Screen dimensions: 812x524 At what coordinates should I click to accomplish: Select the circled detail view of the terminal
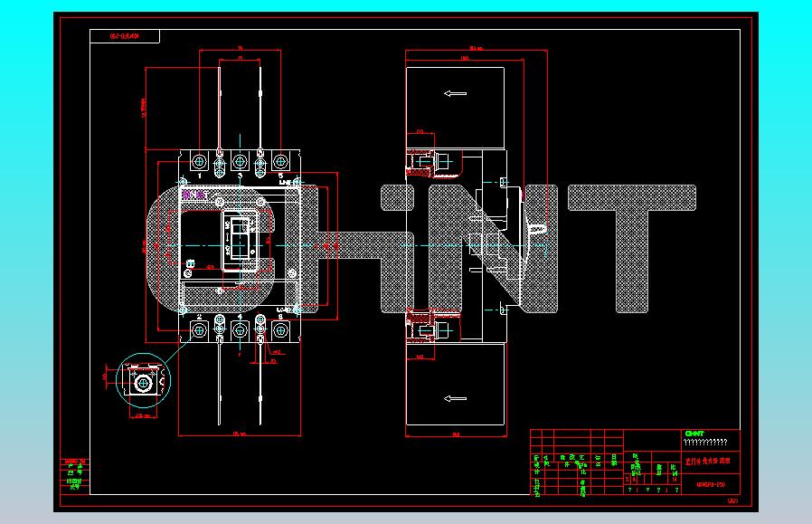click(144, 380)
